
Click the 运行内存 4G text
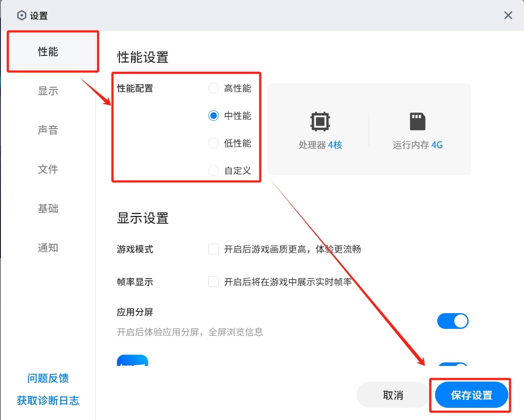418,145
